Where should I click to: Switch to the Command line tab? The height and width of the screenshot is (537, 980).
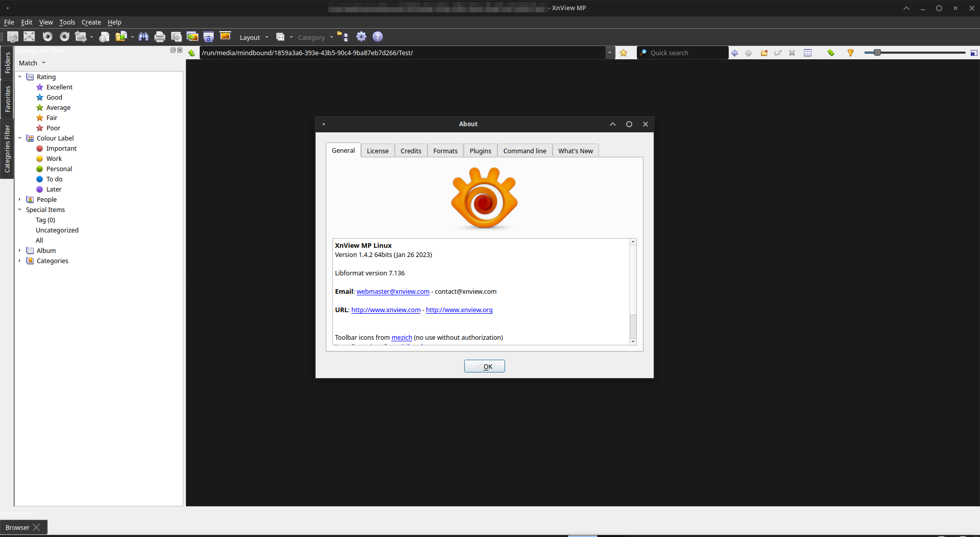tap(525, 151)
